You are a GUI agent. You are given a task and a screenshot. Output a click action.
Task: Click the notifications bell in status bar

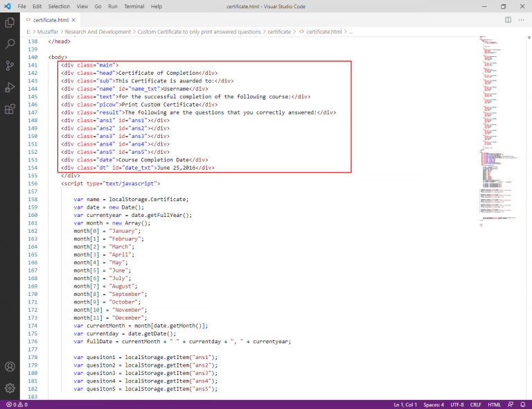(x=523, y=404)
